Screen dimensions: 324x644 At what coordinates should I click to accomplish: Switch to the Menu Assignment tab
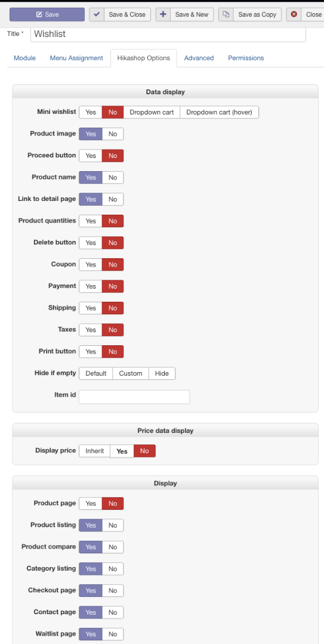pyautogui.click(x=76, y=58)
